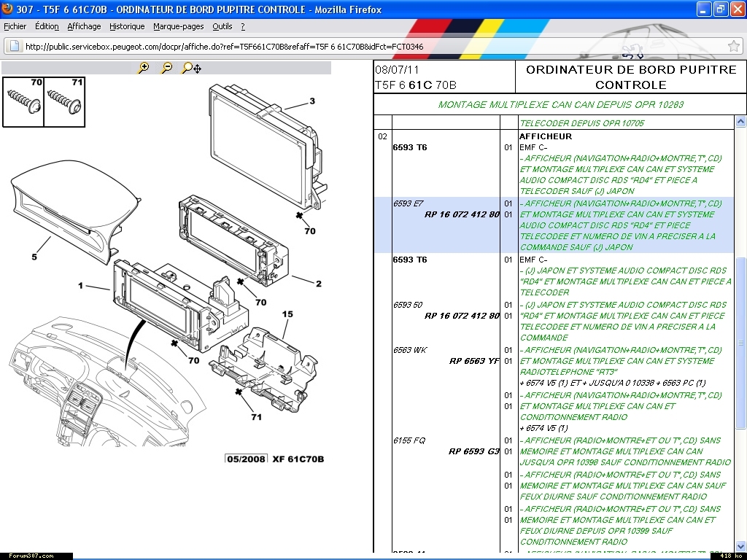Image resolution: width=747 pixels, height=560 pixels.
Task: Select part number 6155 FQ
Action: (x=409, y=440)
